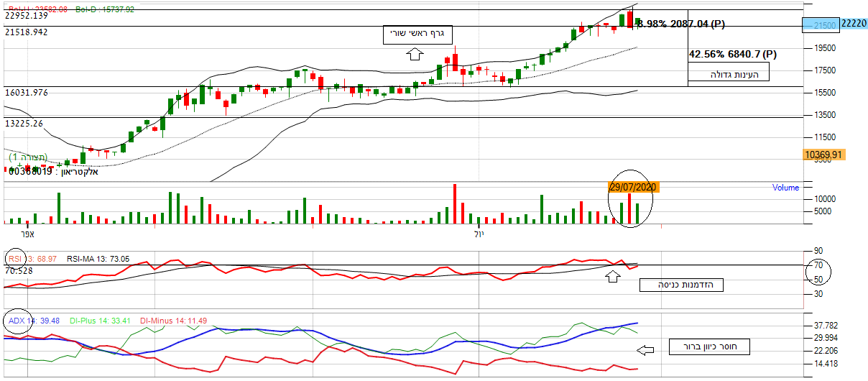Click the circled RSI indicator label

click(14, 258)
